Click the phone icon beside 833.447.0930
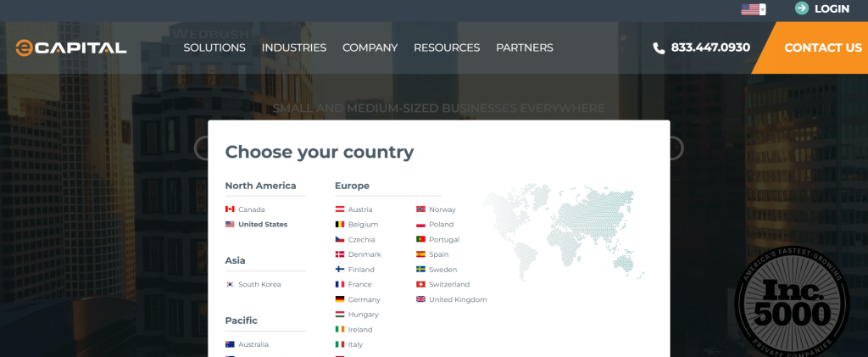Viewport: 868px width, 357px height. tap(659, 48)
